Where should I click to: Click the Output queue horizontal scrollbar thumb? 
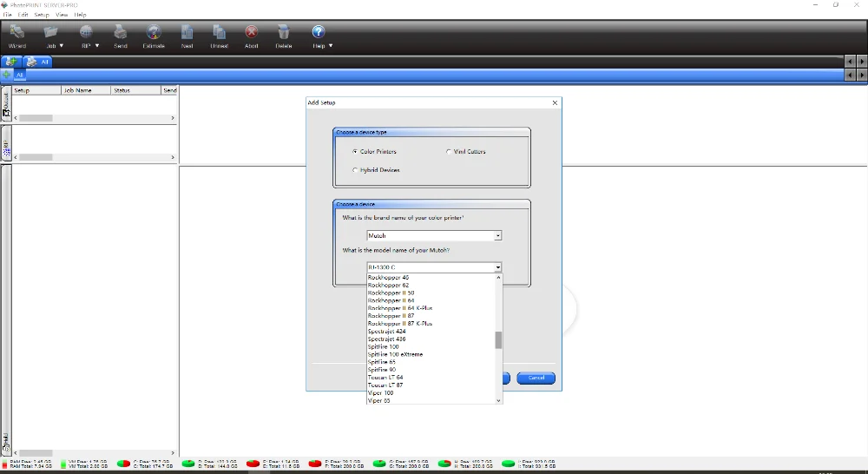coord(36,118)
